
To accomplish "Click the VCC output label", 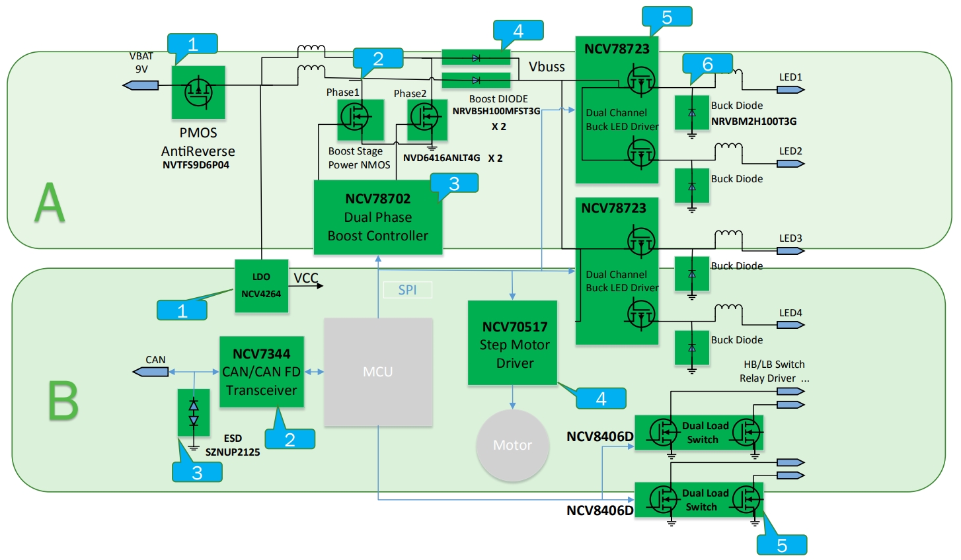I will pyautogui.click(x=306, y=278).
